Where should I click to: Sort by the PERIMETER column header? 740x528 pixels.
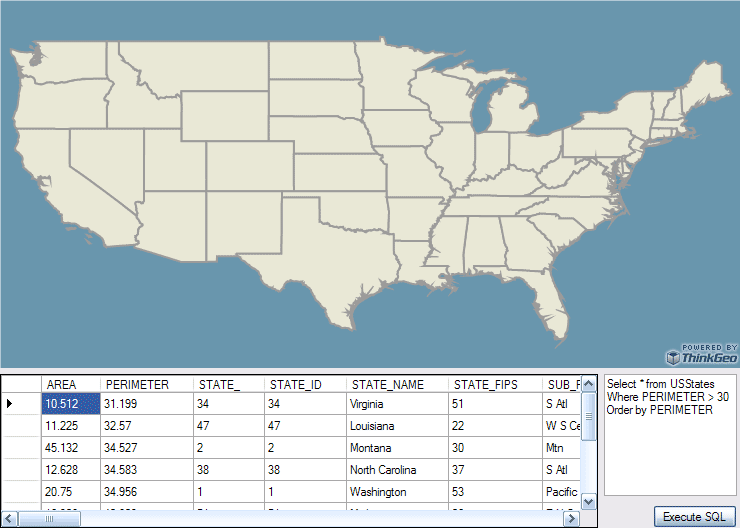(x=147, y=385)
